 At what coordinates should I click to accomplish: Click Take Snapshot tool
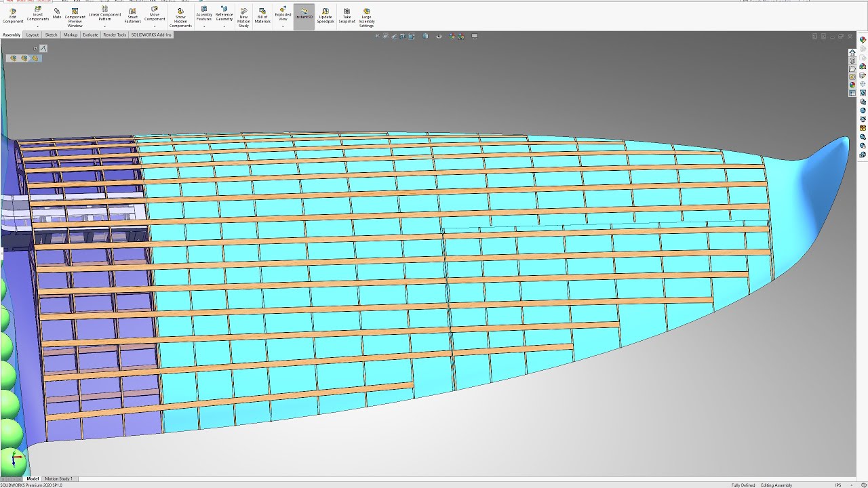click(x=347, y=15)
